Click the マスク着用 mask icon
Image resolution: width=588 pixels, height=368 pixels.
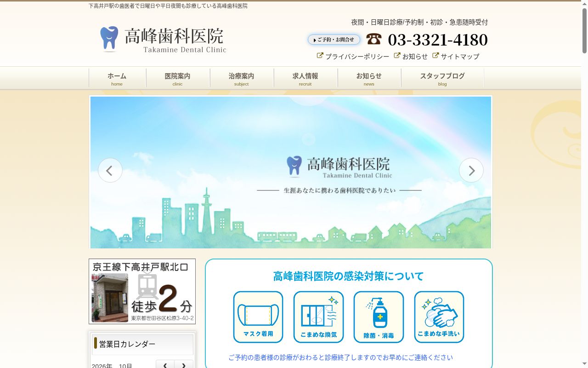pos(258,317)
